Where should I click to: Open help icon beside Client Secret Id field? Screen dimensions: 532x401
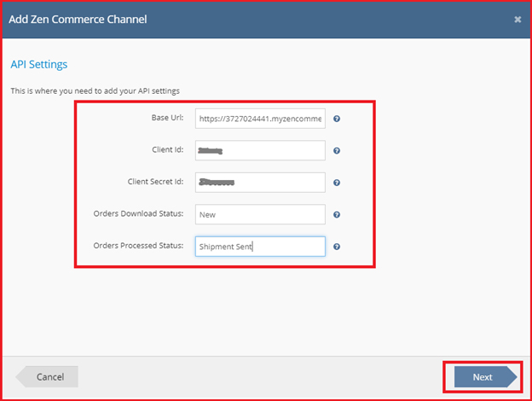[x=337, y=183]
